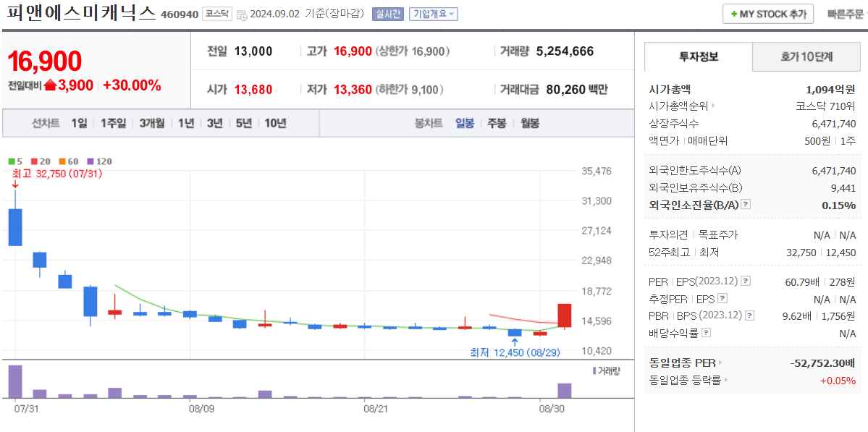Screen dimensions: 868x432
Task: Click the MY STOCK 추가 button
Action: pos(768,14)
